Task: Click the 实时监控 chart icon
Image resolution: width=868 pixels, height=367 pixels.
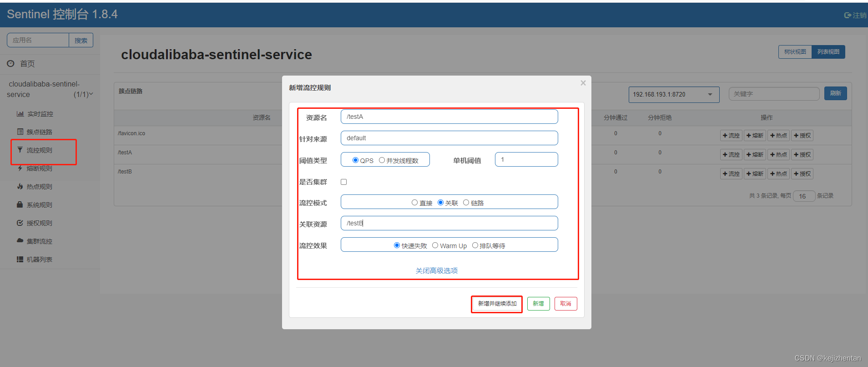Action: click(20, 114)
